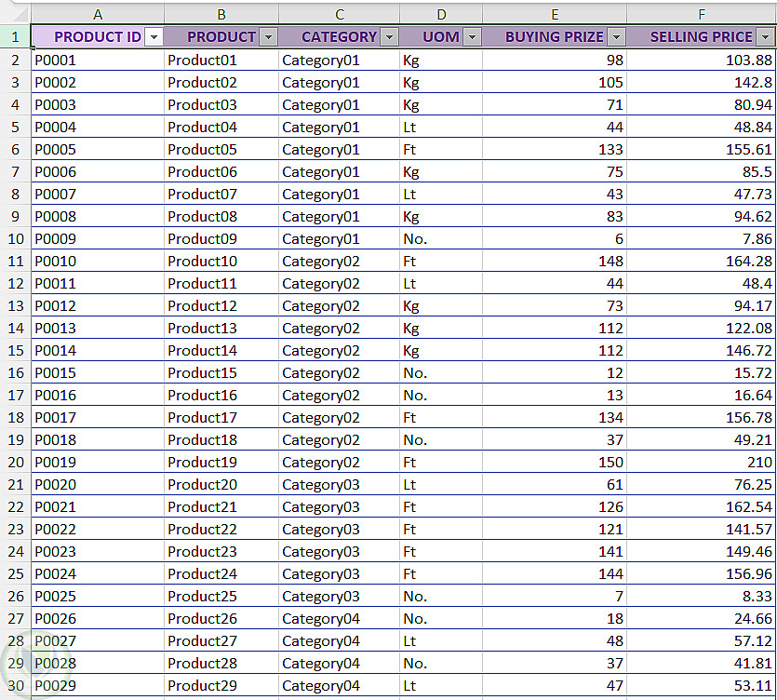Click the PRODUCT ID header cell
This screenshot has width=777, height=700.
tap(98, 36)
